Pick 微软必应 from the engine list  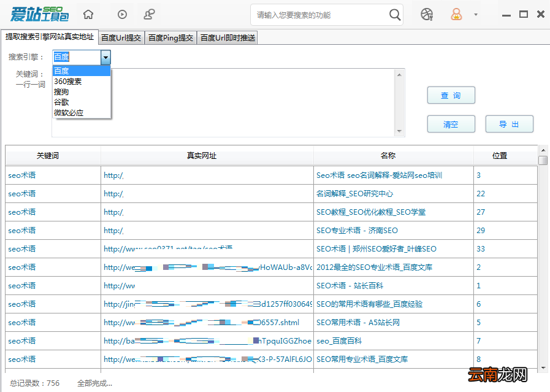pyautogui.click(x=82, y=113)
